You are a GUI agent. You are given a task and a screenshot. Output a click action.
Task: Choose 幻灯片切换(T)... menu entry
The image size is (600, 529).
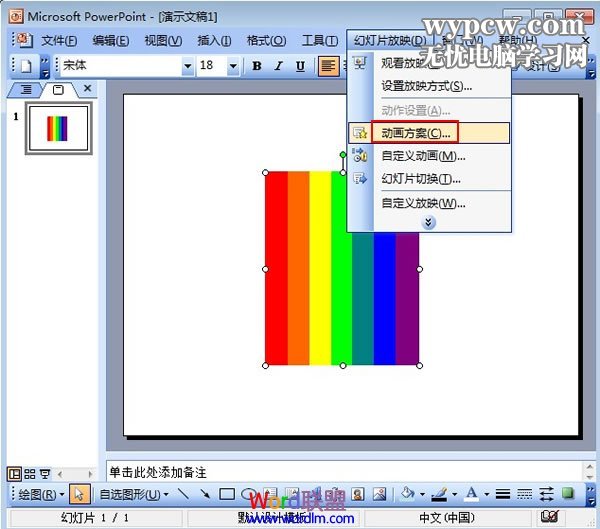click(x=429, y=179)
